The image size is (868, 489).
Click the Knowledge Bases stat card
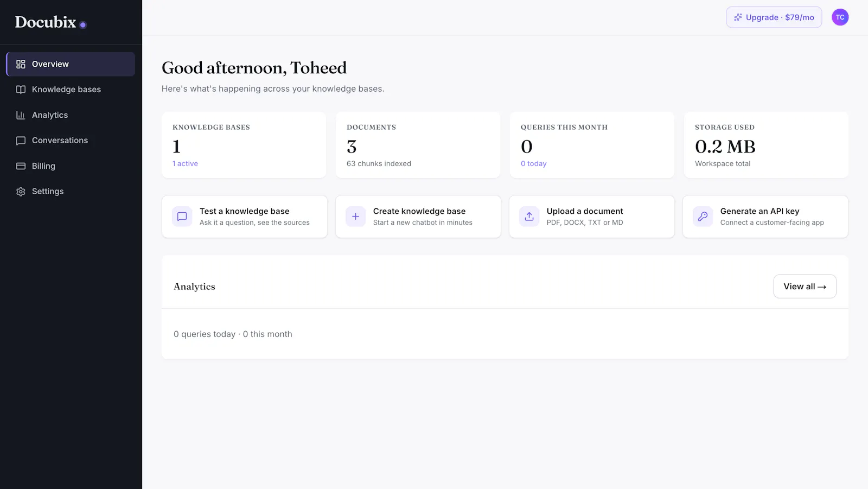pos(244,145)
